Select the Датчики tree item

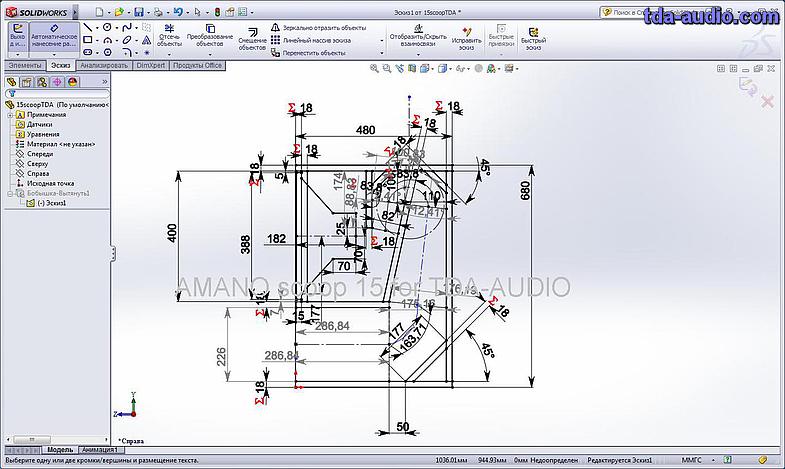(39, 124)
